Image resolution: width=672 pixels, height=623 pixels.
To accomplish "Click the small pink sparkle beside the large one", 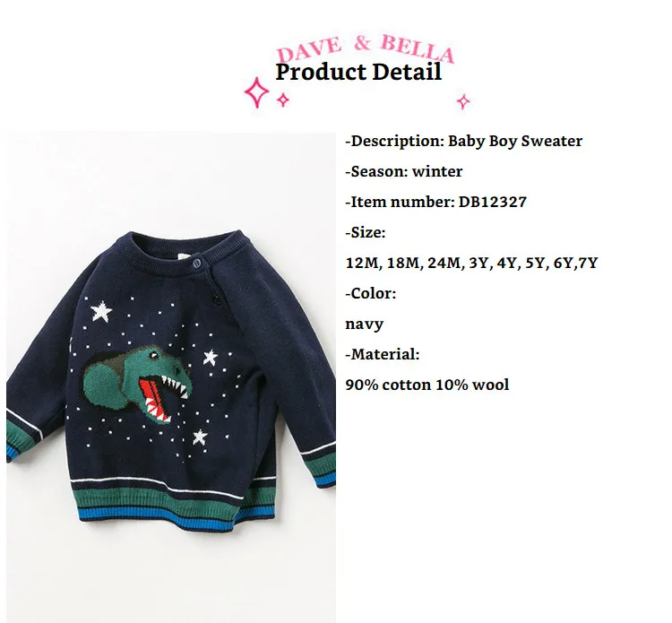I will 283,100.
